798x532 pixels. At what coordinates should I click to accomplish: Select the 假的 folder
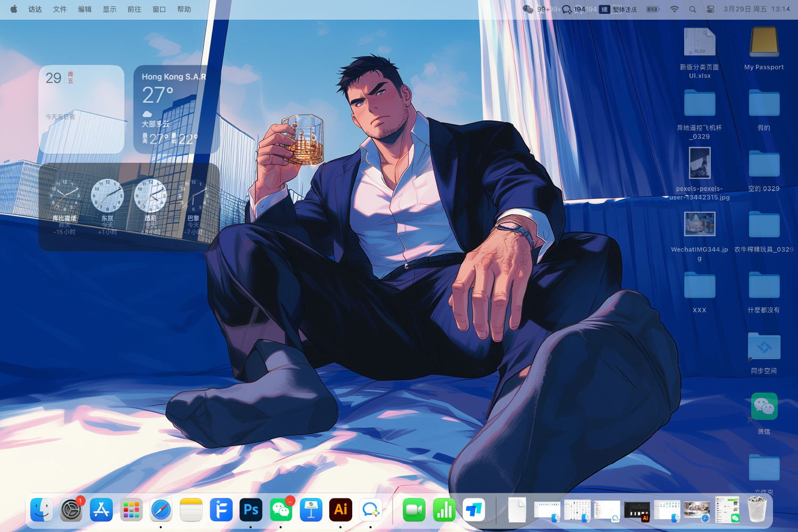[764, 110]
